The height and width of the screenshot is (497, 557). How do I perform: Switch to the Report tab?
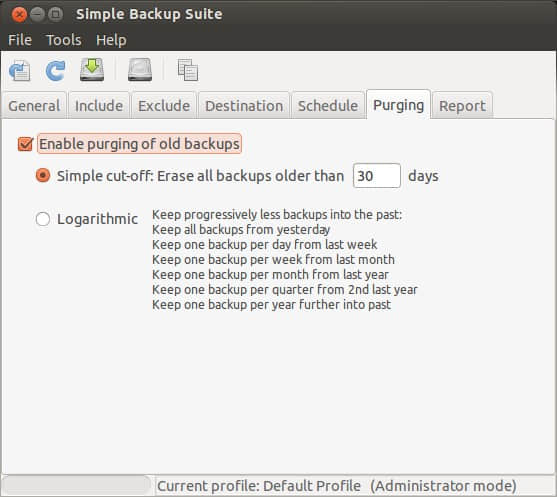pos(462,106)
